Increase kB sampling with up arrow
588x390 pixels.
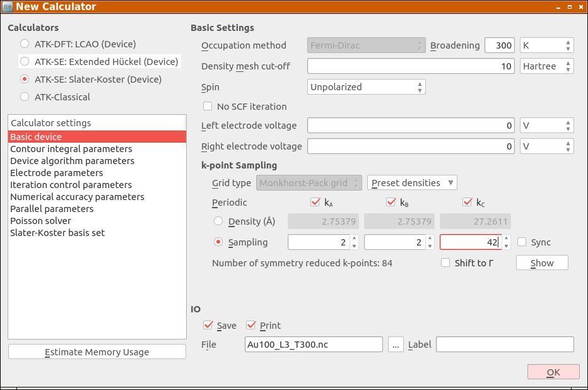pos(430,238)
